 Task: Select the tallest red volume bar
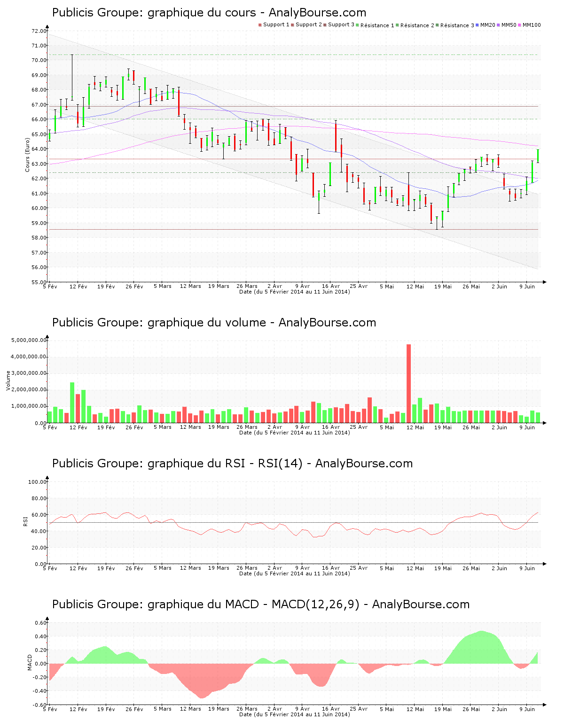[408, 383]
